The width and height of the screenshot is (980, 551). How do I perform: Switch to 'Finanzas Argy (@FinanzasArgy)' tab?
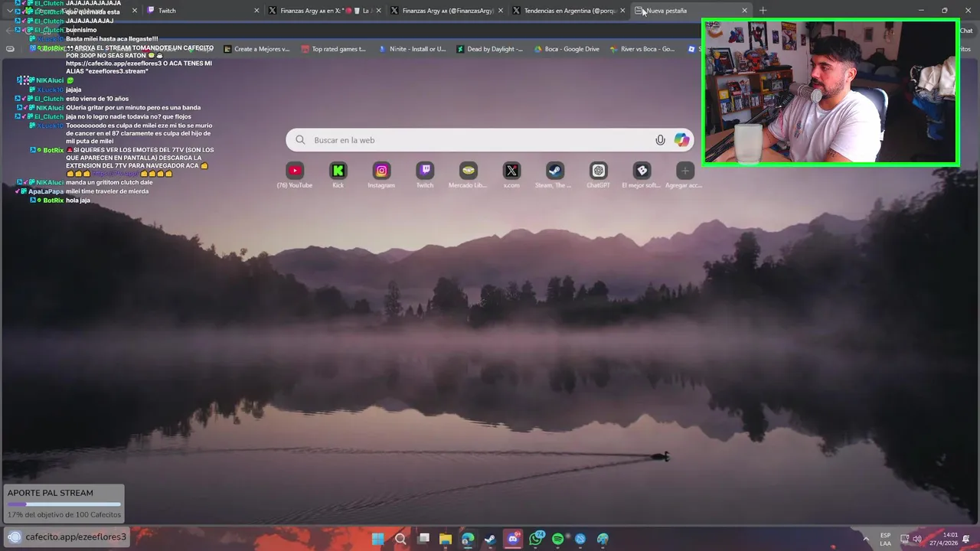(446, 11)
